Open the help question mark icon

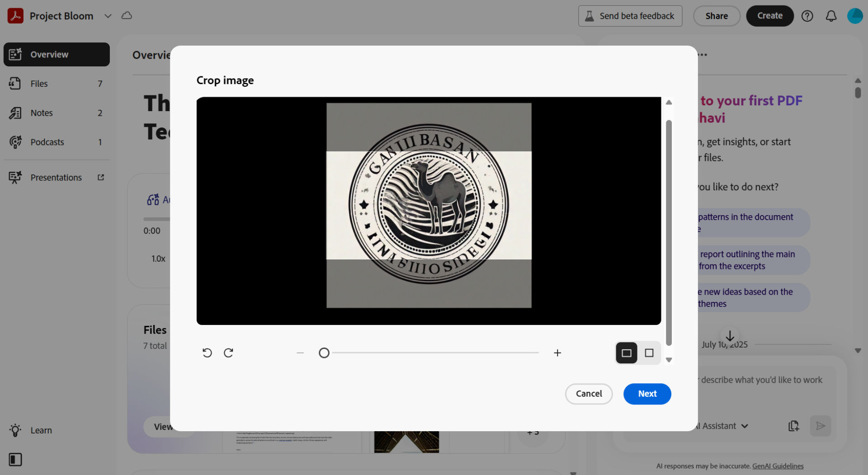click(x=807, y=15)
